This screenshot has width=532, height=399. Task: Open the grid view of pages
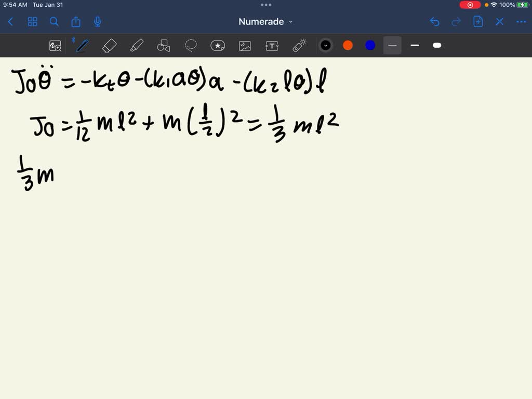32,22
